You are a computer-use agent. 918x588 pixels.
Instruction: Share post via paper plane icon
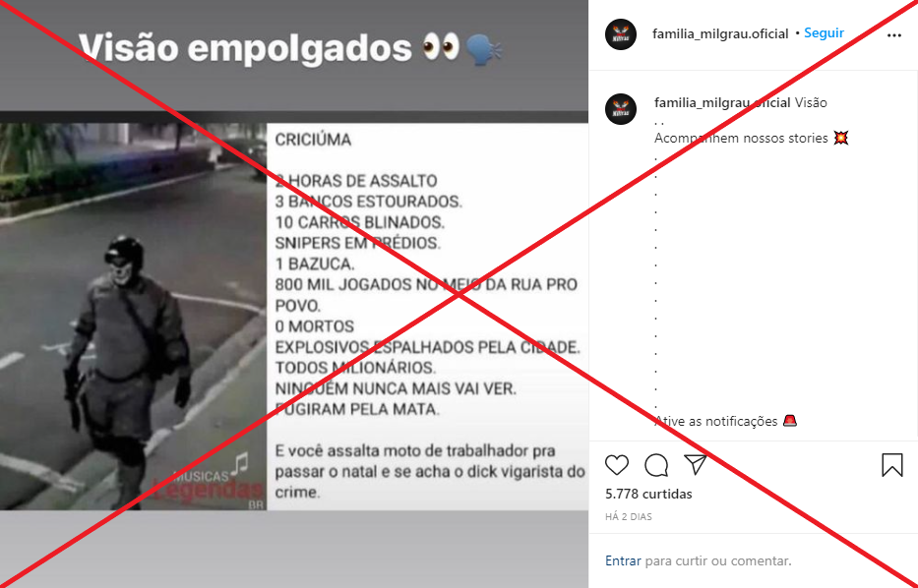click(696, 464)
